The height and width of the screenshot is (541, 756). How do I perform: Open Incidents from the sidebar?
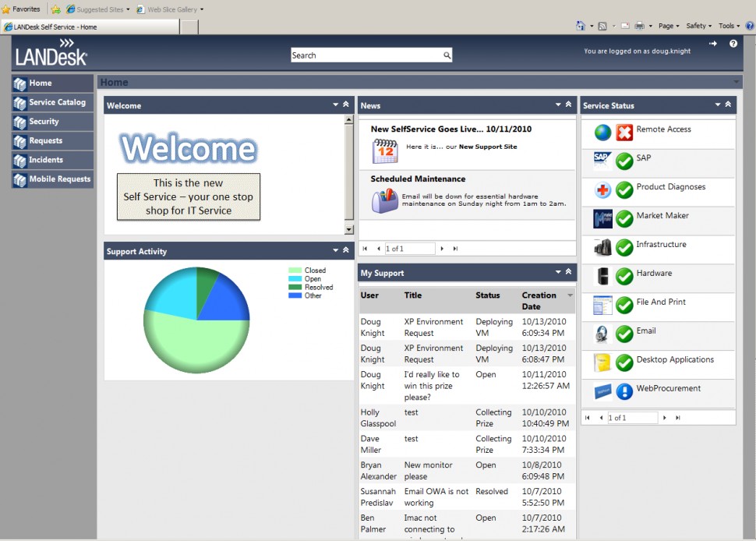click(52, 160)
